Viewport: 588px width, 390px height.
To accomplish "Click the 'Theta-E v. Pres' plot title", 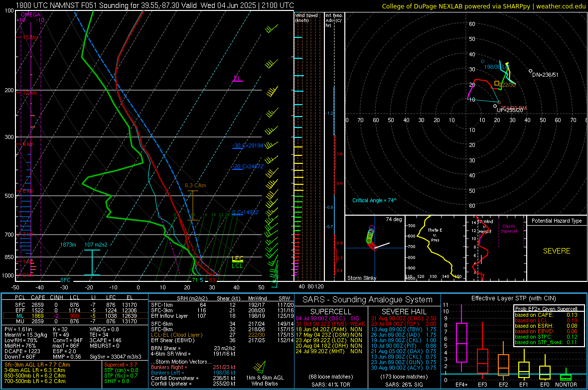I will point(435,235).
